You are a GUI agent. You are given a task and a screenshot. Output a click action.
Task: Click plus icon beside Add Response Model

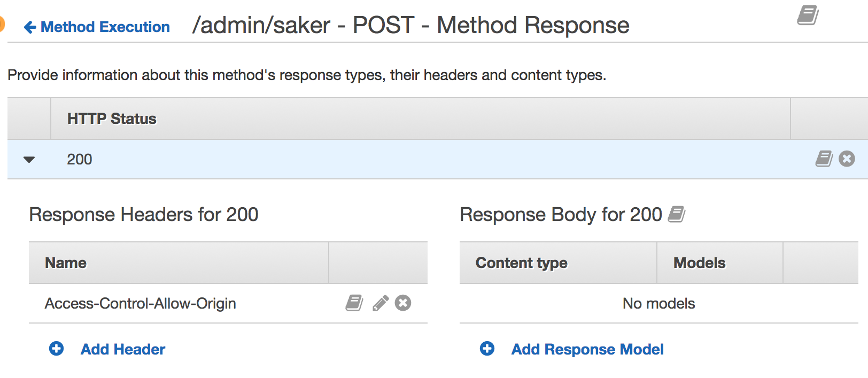pyautogui.click(x=487, y=349)
